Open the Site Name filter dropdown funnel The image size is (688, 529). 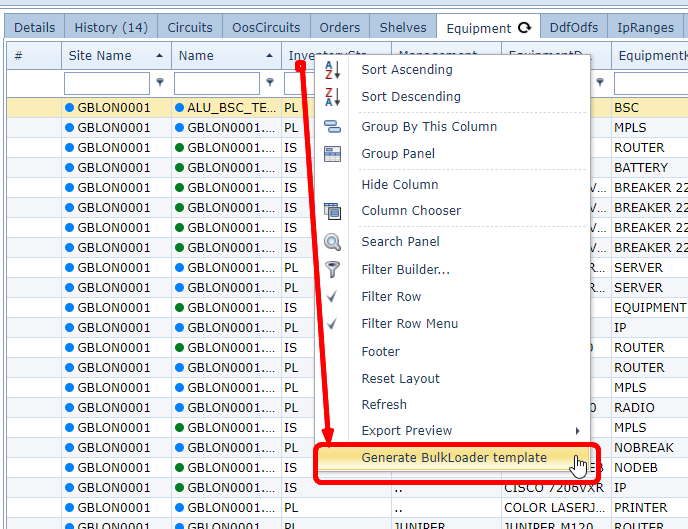coord(161,83)
